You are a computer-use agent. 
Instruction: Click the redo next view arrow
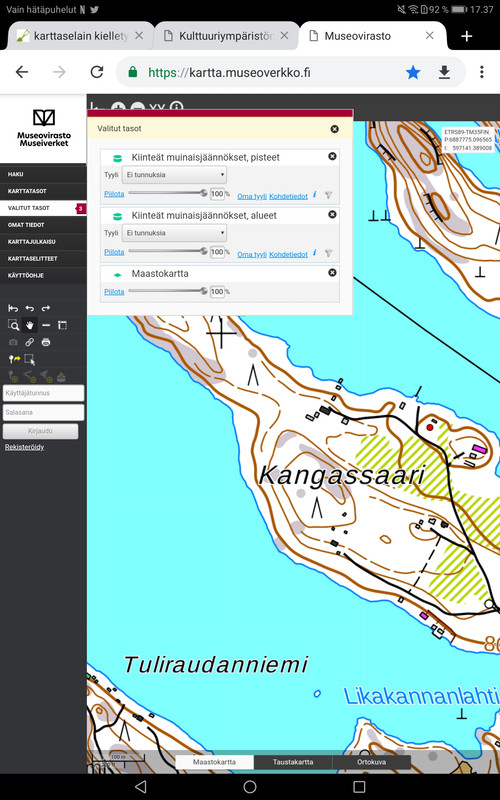pos(46,308)
